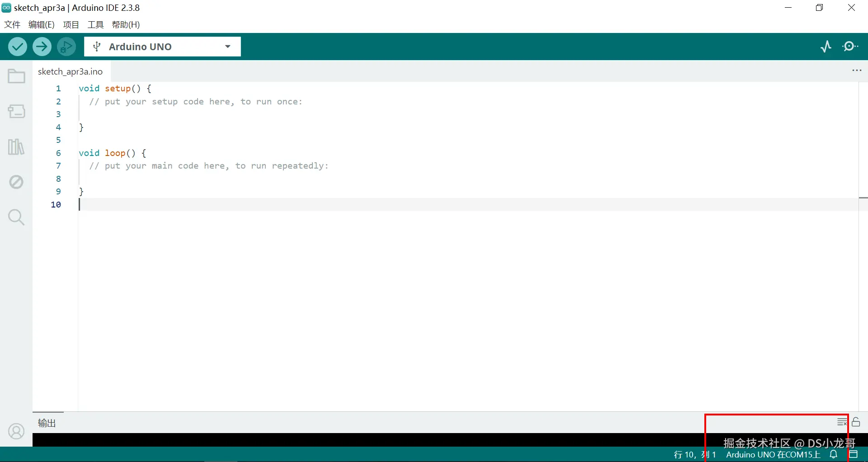Click Arduino UNO 在COM15上 status entry
The height and width of the screenshot is (462, 868).
773,454
